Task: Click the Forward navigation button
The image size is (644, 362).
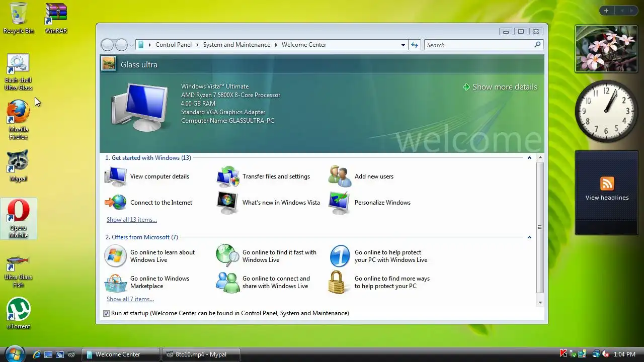Action: pyautogui.click(x=121, y=45)
